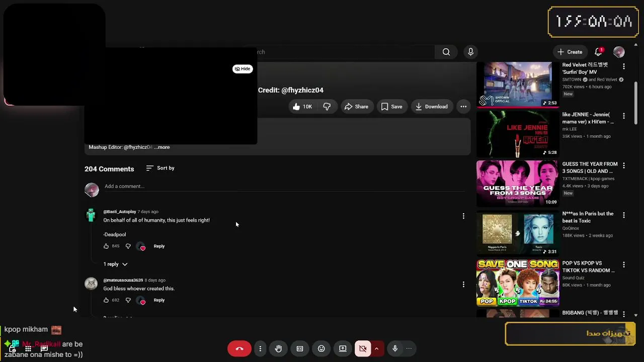Download the video
The width and height of the screenshot is (644, 362).
[431, 107]
